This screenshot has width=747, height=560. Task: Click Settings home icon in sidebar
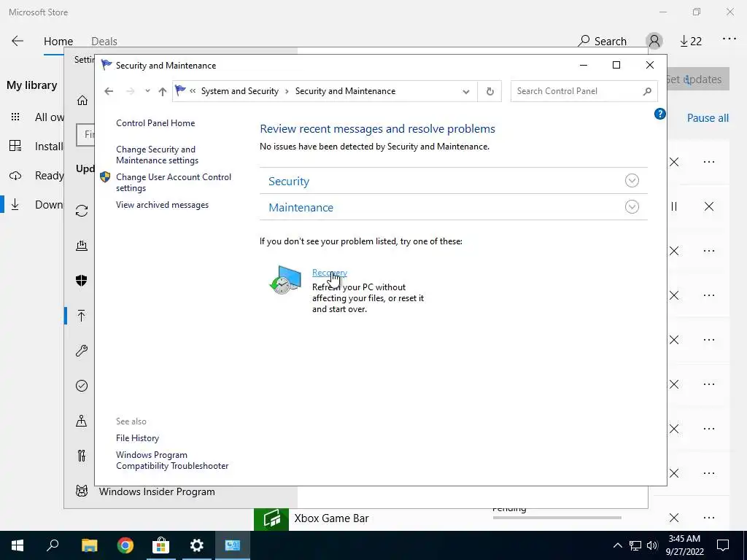(x=82, y=100)
